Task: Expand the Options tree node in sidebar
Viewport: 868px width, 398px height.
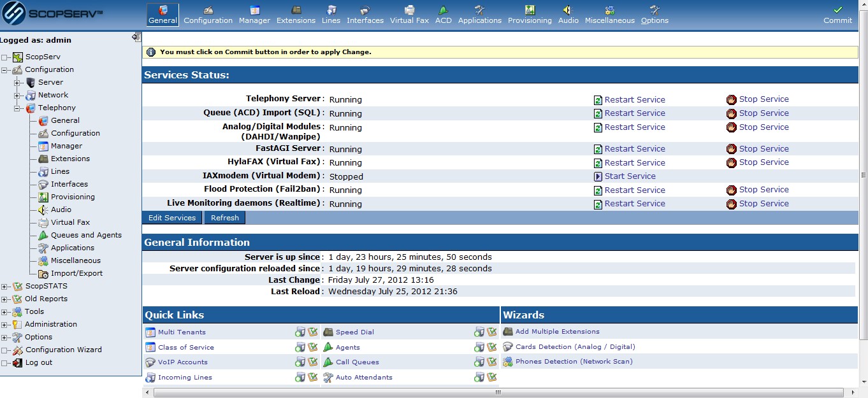Action: (x=4, y=338)
